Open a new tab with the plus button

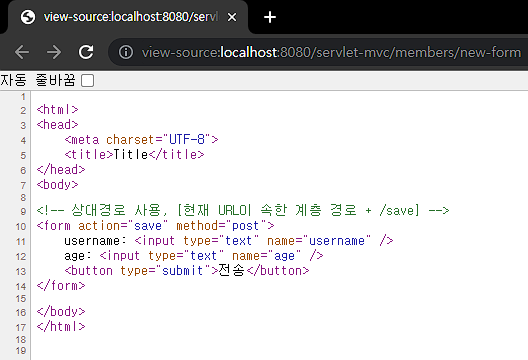(x=270, y=17)
